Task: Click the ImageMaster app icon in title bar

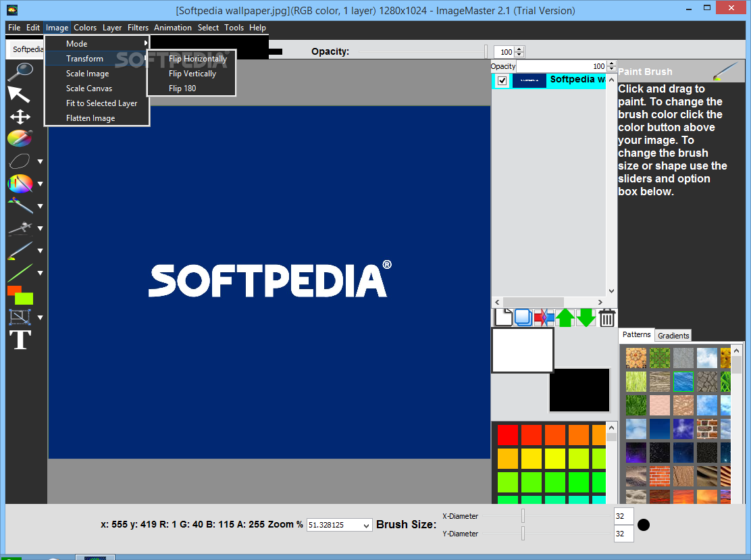Action: coord(12,9)
